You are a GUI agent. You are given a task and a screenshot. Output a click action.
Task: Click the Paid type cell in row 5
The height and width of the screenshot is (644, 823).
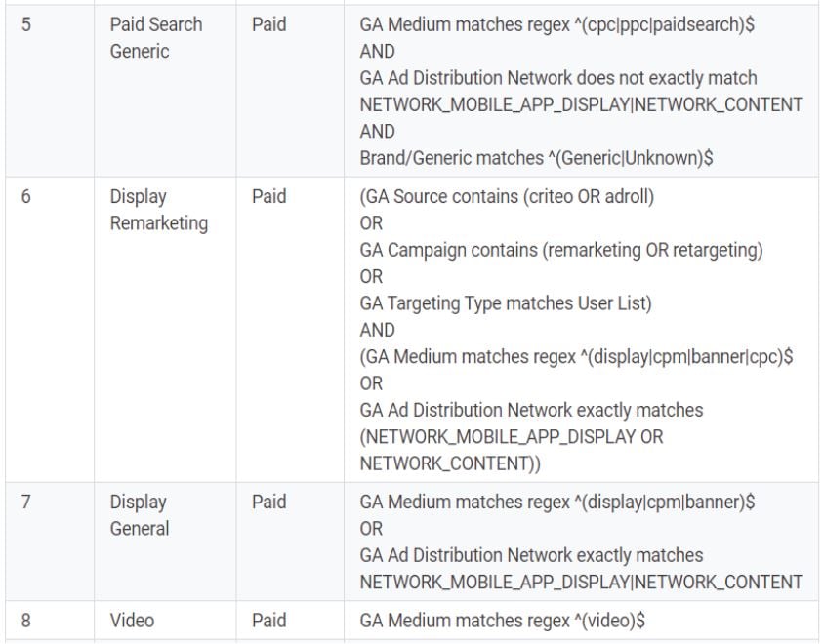[290, 91]
